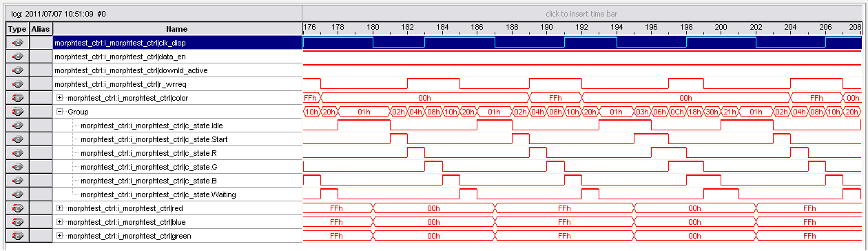Click the type icon of the c_state.B row

(x=17, y=181)
